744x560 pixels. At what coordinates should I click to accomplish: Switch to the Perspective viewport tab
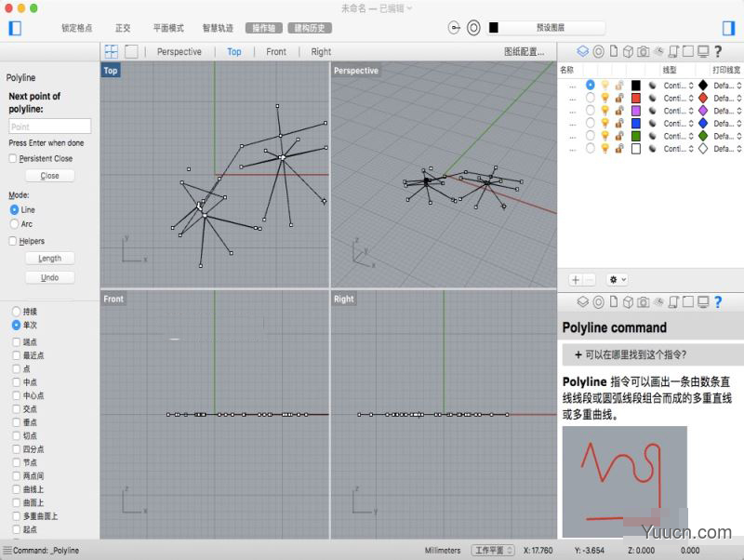[179, 51]
